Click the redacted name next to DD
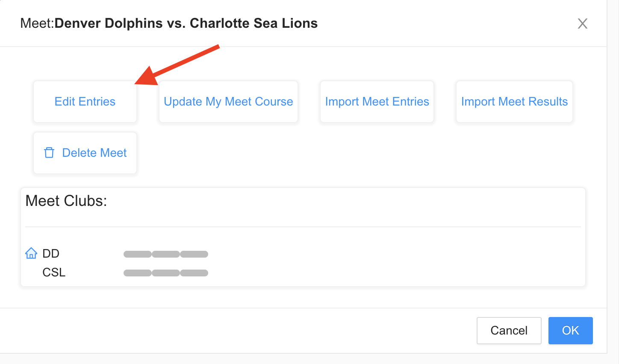This screenshot has height=364, width=619. pyautogui.click(x=166, y=254)
